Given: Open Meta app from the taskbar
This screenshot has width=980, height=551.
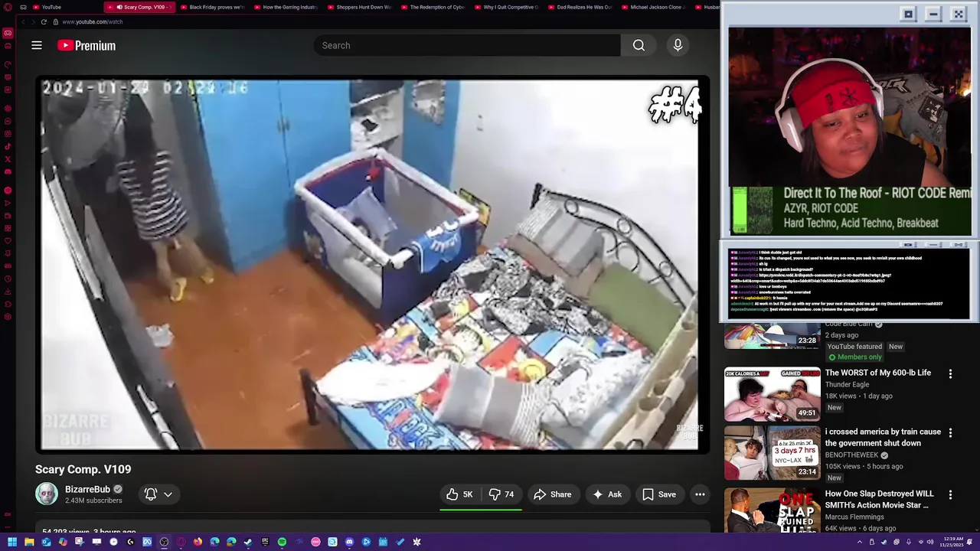Looking at the screenshot, I should tap(147, 542).
